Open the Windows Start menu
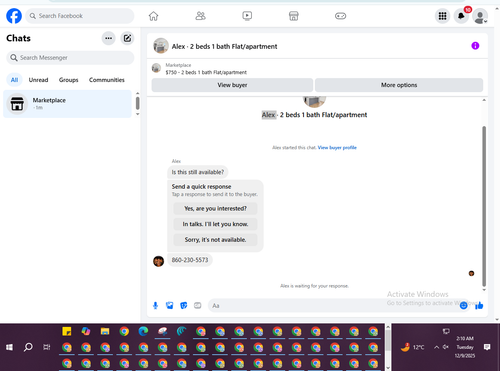 coord(9,347)
